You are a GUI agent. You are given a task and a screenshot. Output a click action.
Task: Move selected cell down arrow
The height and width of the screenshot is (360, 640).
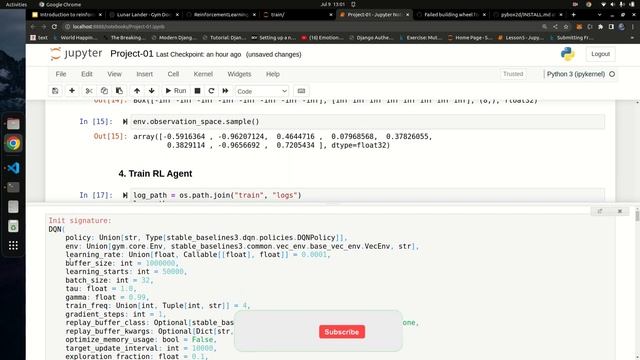[151, 91]
